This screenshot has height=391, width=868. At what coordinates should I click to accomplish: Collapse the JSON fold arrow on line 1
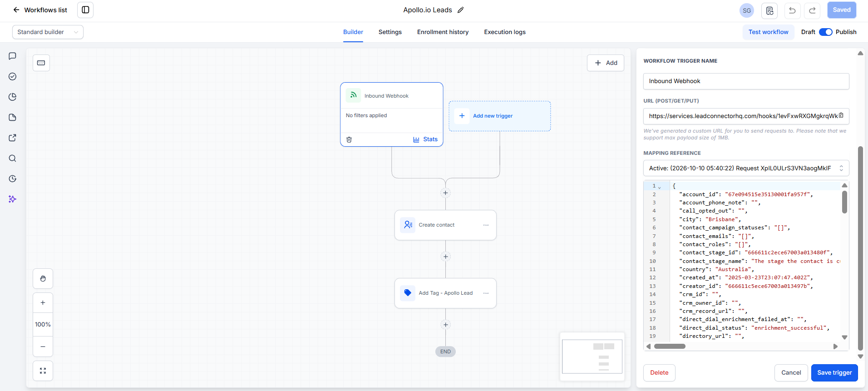pyautogui.click(x=660, y=187)
